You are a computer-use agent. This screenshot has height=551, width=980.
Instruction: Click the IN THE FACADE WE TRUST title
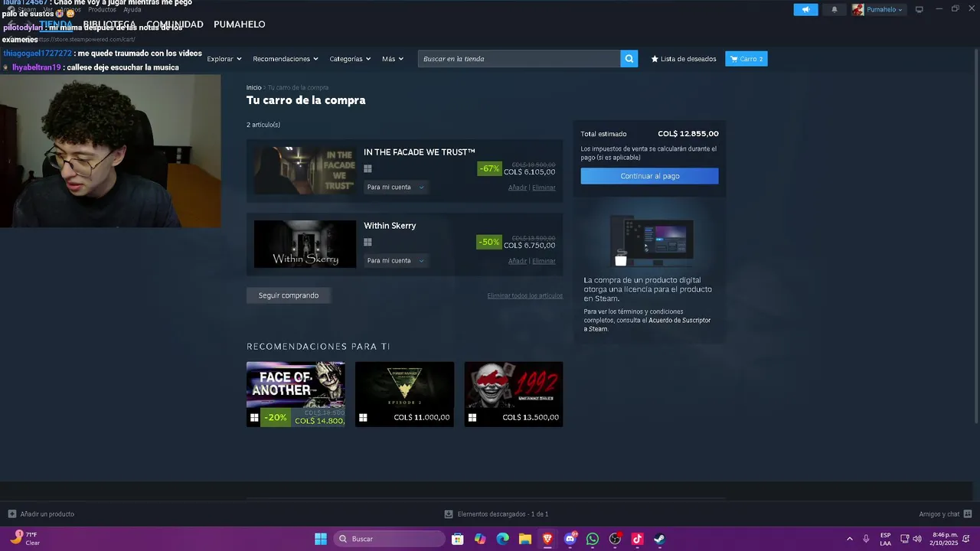coord(420,152)
